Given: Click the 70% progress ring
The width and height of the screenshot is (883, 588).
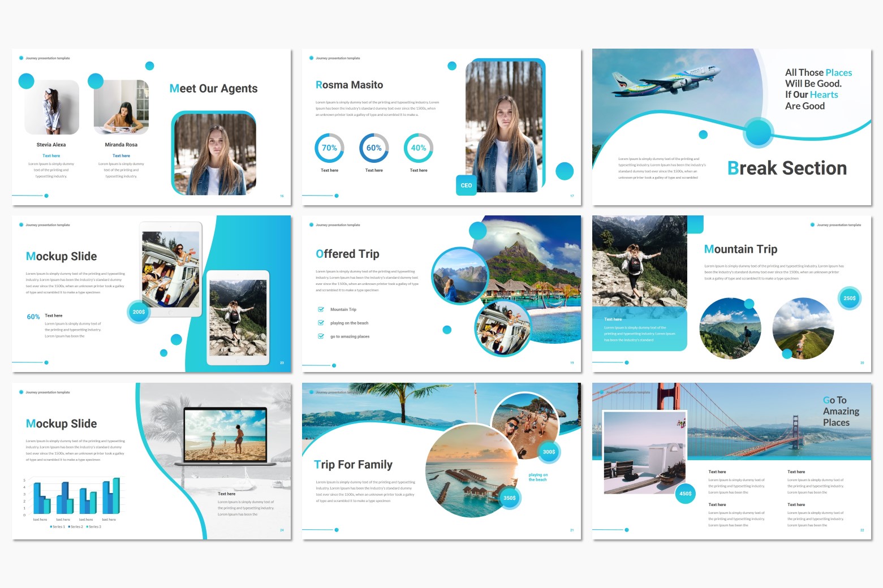Looking at the screenshot, I should [x=329, y=148].
